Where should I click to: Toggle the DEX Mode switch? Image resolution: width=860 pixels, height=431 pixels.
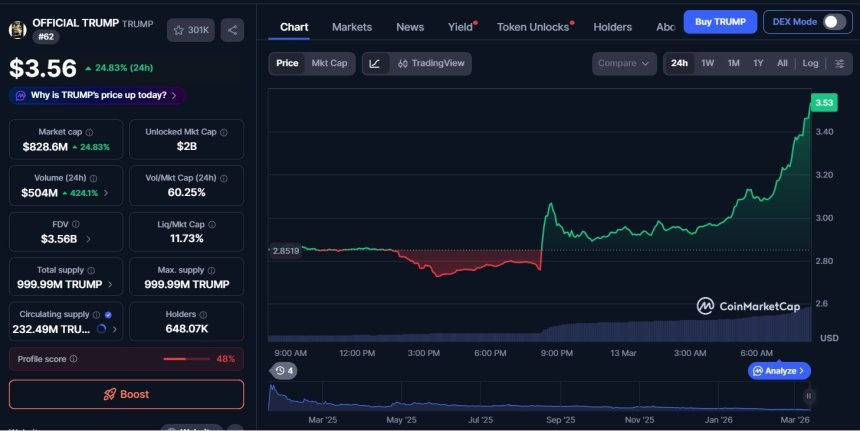click(x=834, y=22)
